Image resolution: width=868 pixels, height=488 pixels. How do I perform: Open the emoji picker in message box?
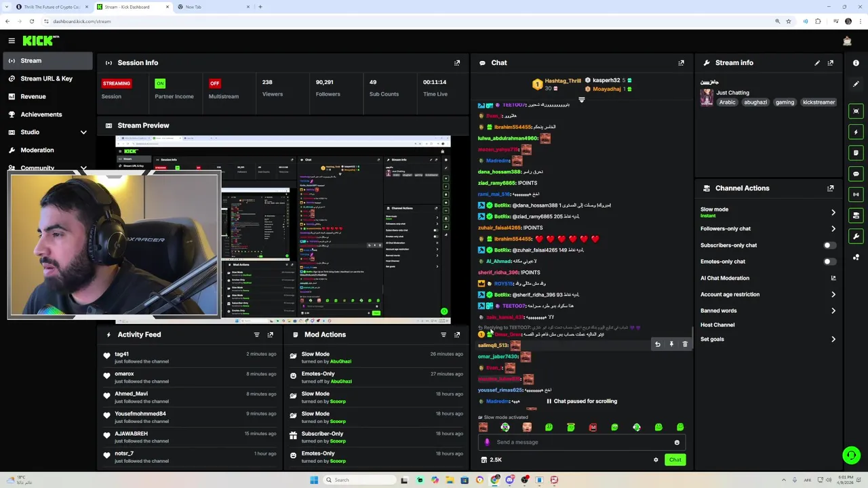pyautogui.click(x=677, y=443)
